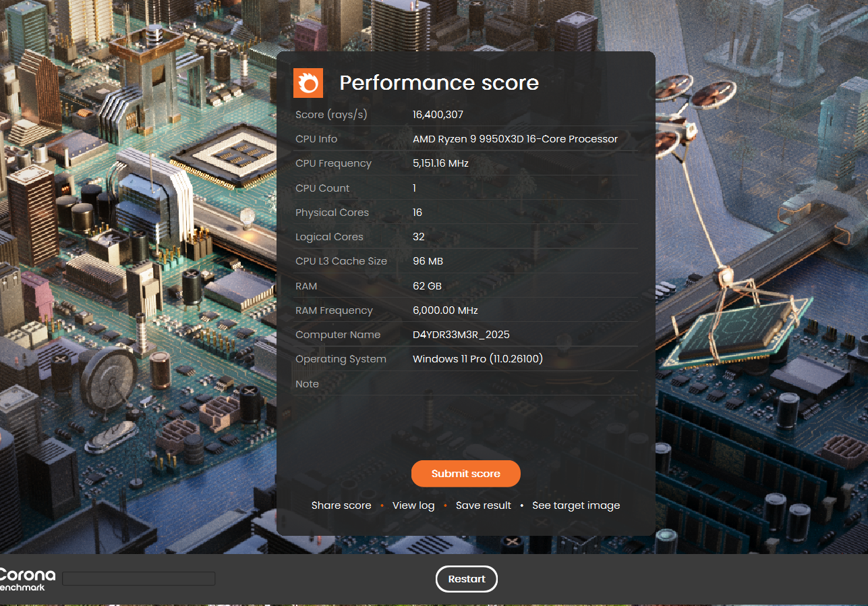The width and height of the screenshot is (868, 606).
Task: Click the Computer Name label
Action: [x=338, y=335]
